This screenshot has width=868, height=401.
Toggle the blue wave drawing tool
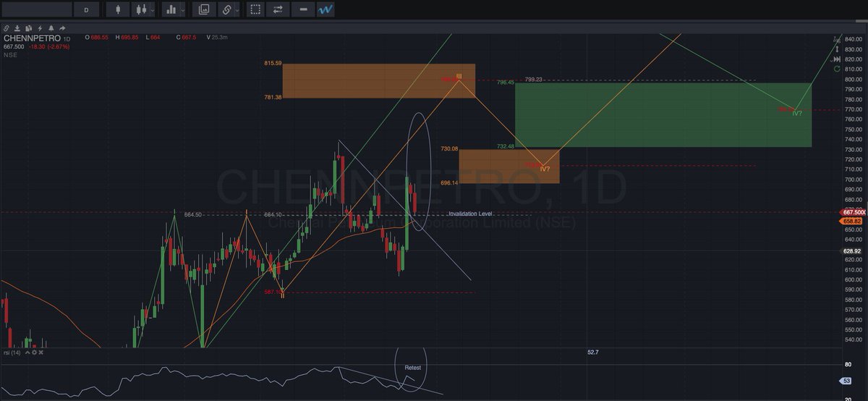(x=325, y=9)
